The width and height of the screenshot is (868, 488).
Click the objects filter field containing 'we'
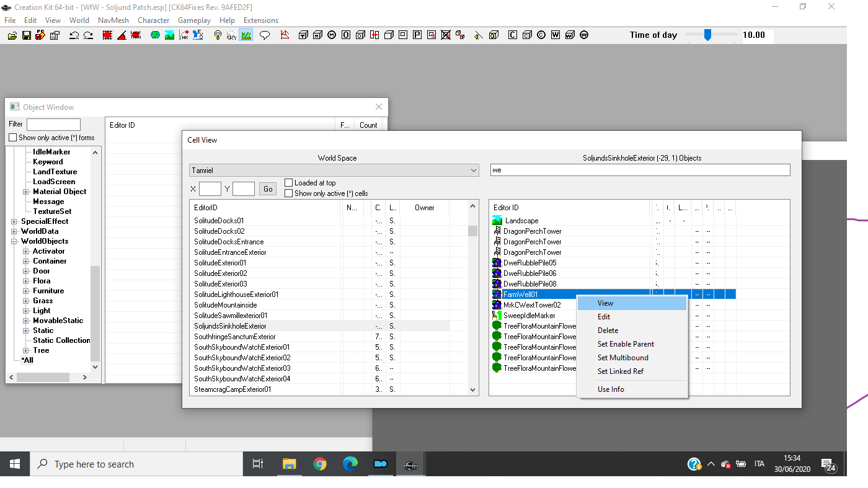click(x=640, y=170)
